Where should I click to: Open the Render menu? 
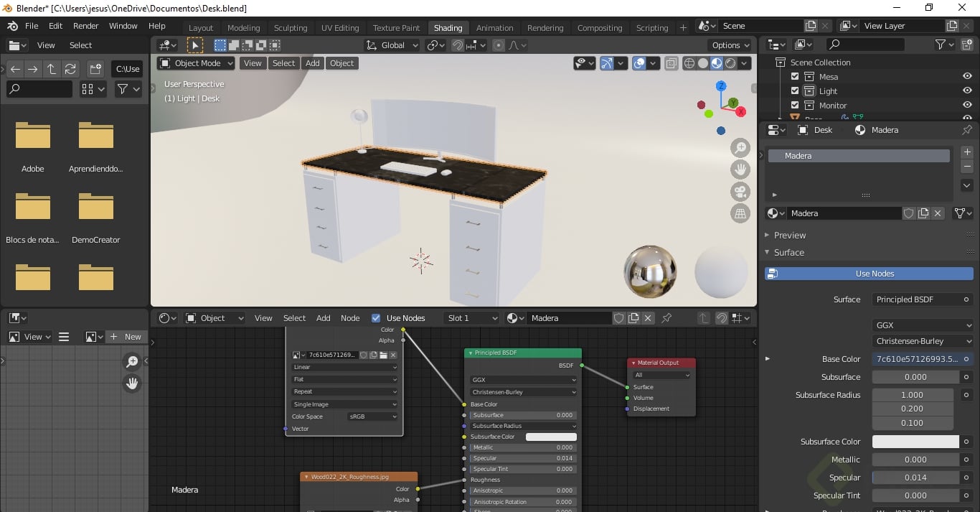[x=85, y=26]
